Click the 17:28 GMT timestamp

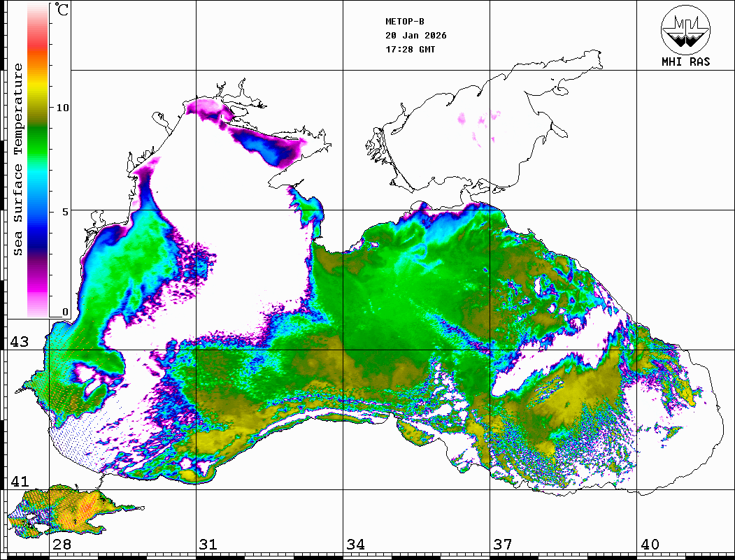410,50
